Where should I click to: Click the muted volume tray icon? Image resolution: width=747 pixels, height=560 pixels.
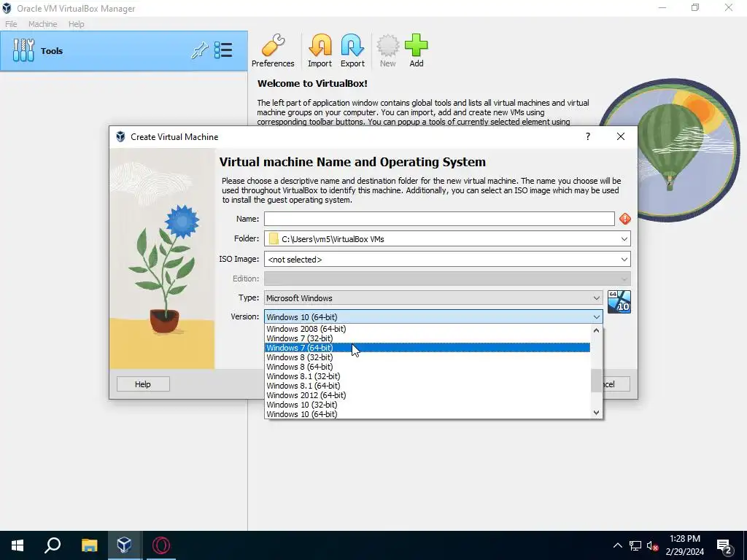(652, 545)
